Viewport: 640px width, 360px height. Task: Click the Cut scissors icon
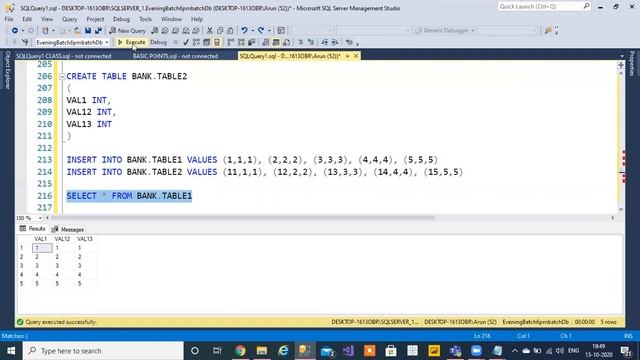click(210, 31)
